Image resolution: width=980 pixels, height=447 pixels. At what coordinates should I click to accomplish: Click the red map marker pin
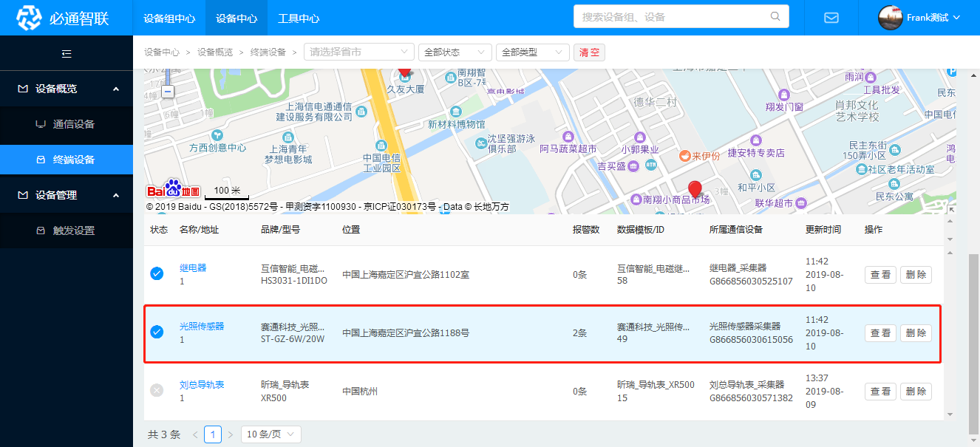click(x=694, y=189)
